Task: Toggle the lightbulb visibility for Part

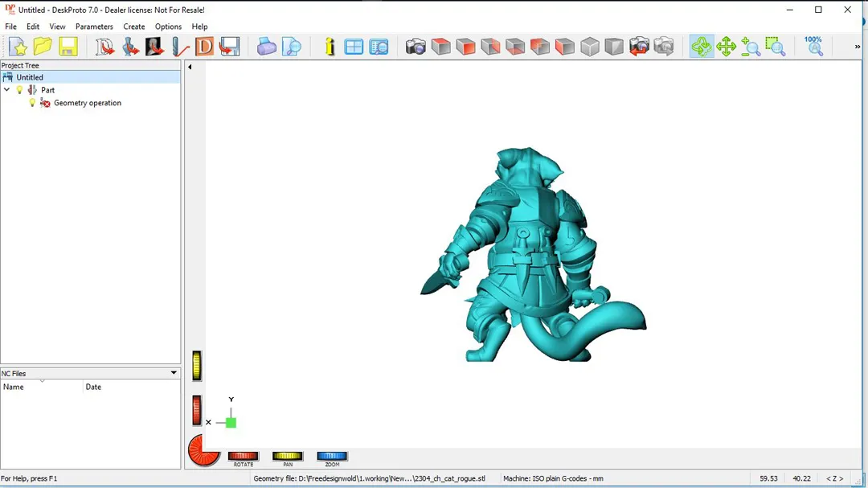Action: tap(20, 90)
